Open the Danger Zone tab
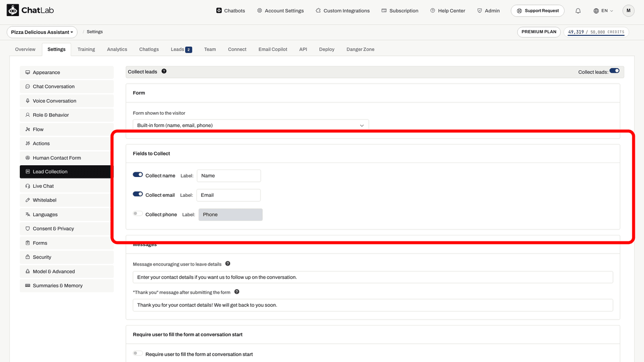This screenshot has width=644, height=362. click(361, 49)
